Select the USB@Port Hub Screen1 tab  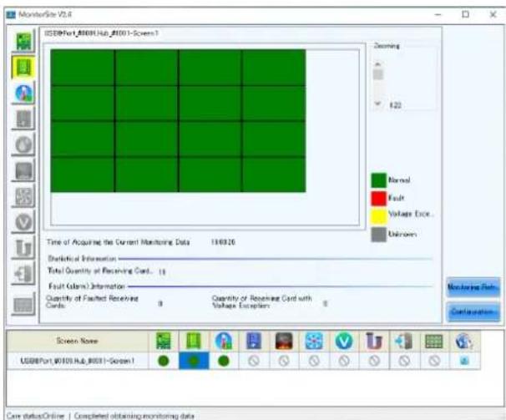click(101, 33)
